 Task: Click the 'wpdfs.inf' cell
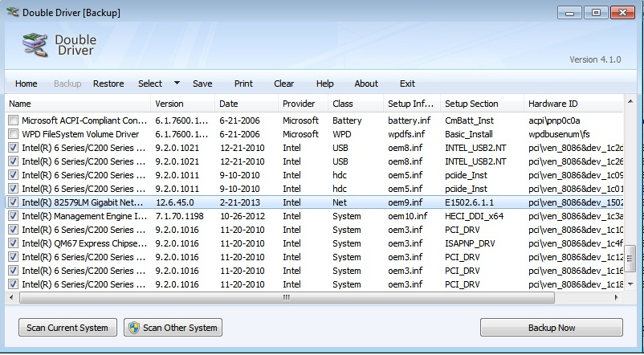click(406, 134)
